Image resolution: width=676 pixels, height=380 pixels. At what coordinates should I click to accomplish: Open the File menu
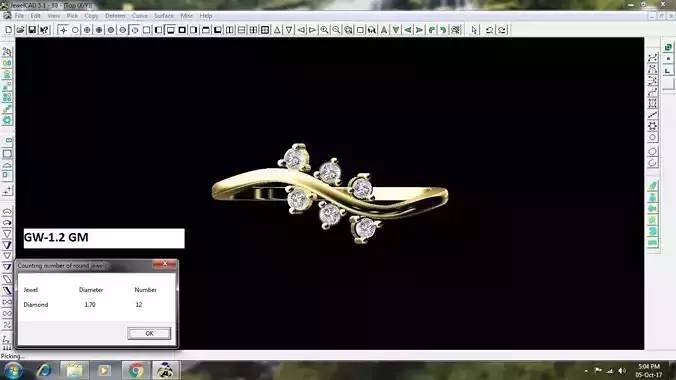point(19,16)
